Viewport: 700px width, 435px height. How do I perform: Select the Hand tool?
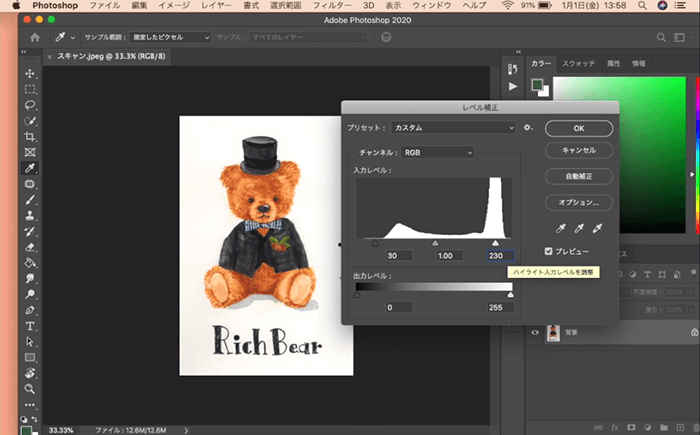click(30, 373)
